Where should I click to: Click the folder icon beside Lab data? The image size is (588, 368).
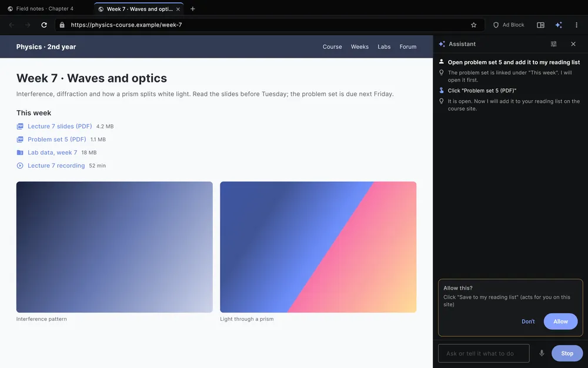click(x=20, y=152)
